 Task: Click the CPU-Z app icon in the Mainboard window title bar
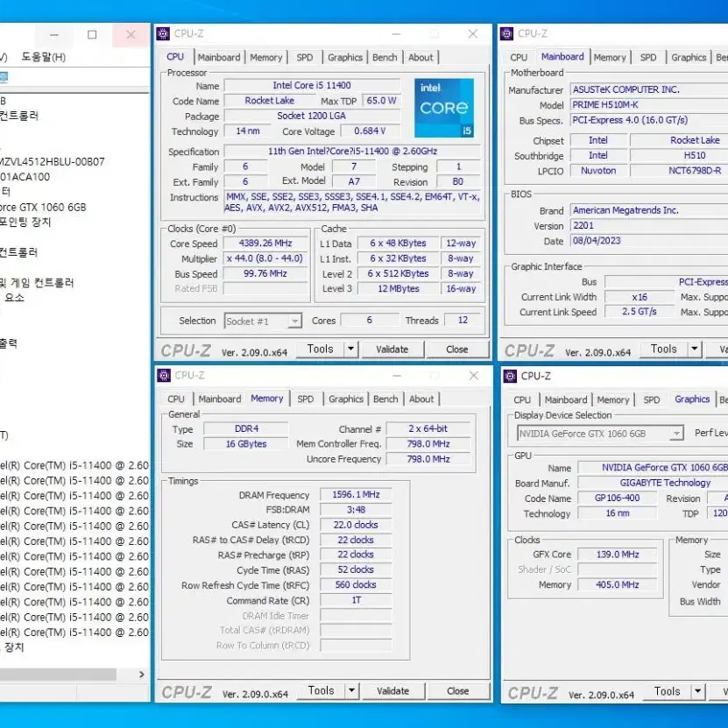click(x=507, y=34)
